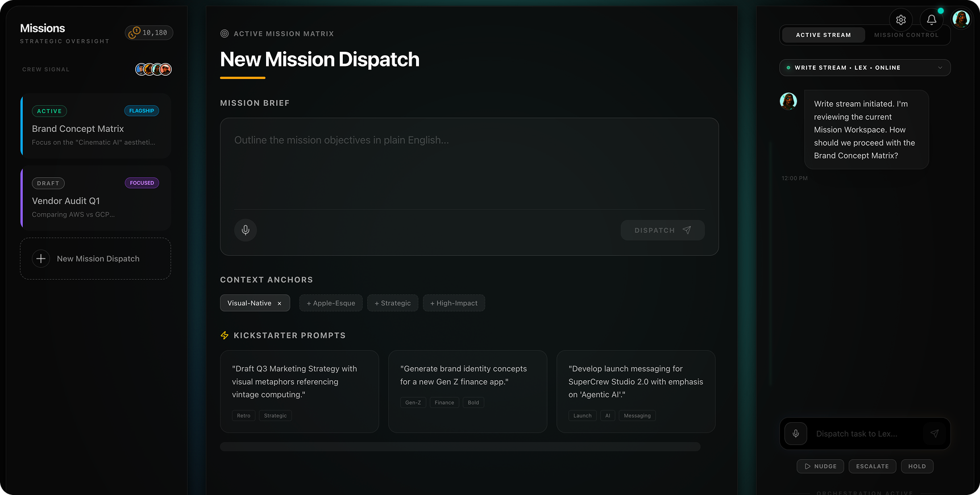The width and height of the screenshot is (980, 495).
Task: Click the Kickstarter Prompts lightning icon
Action: point(225,335)
